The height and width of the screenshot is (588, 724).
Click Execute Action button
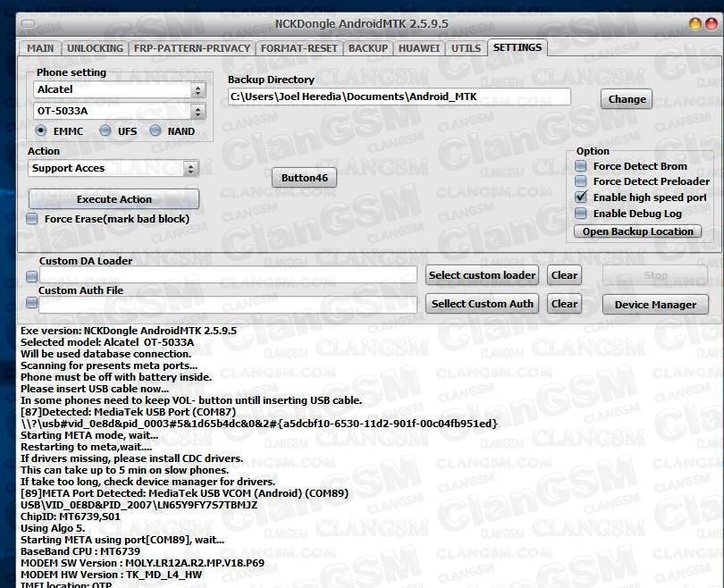(x=114, y=199)
